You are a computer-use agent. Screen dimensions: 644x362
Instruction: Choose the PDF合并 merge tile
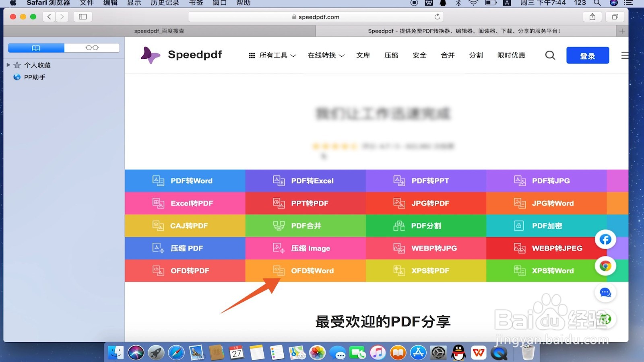click(x=305, y=226)
